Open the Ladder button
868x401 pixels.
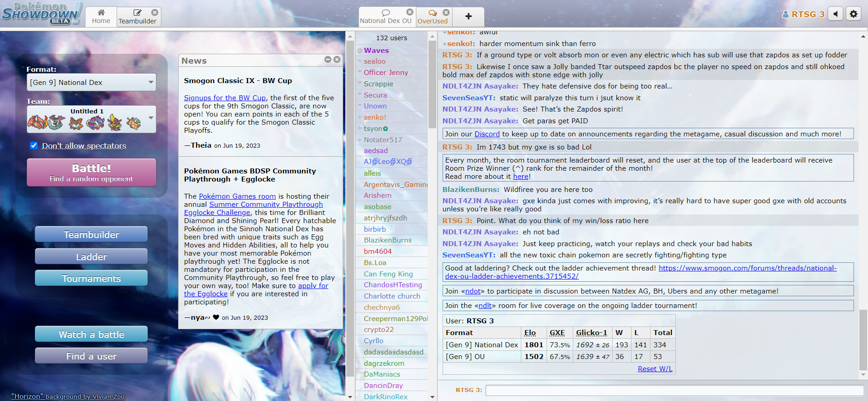(x=91, y=256)
